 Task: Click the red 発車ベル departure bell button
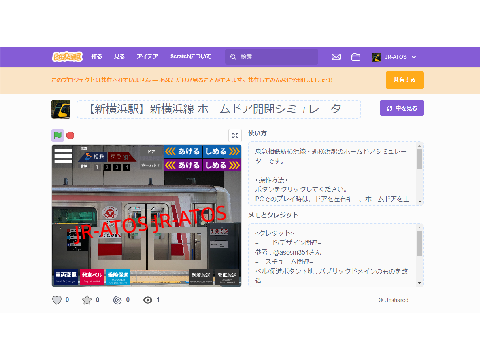coord(92,277)
